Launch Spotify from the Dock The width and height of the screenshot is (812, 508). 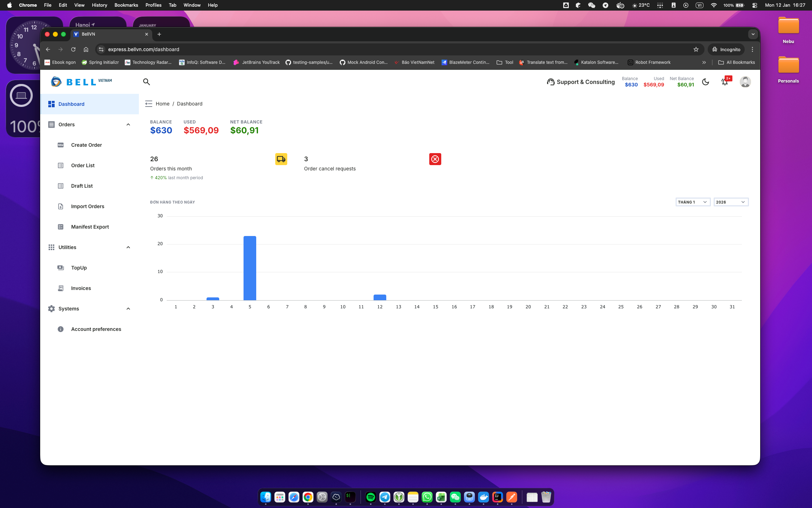(x=371, y=497)
